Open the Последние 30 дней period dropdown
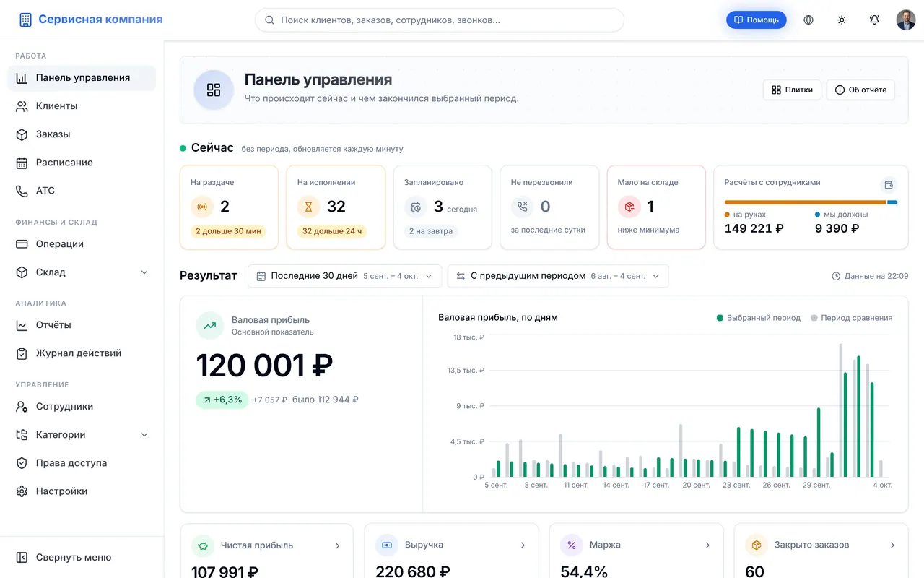924x578 pixels. (x=344, y=276)
